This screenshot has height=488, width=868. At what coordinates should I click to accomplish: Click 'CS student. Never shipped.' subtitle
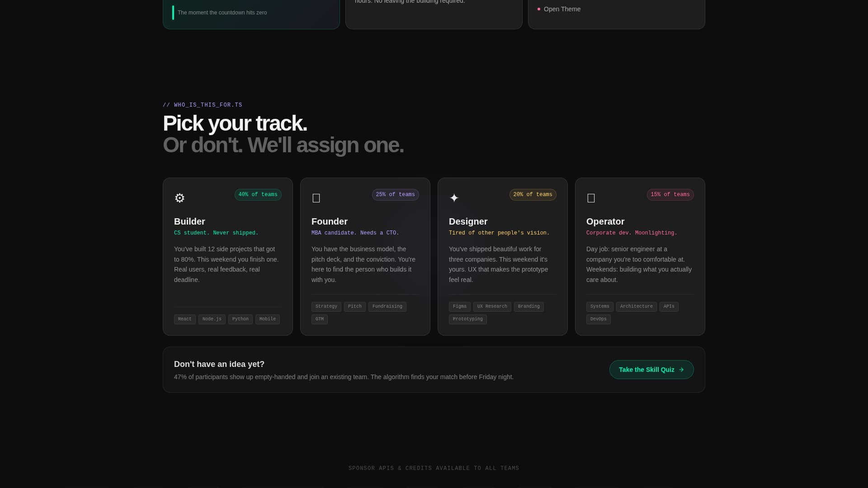(216, 233)
